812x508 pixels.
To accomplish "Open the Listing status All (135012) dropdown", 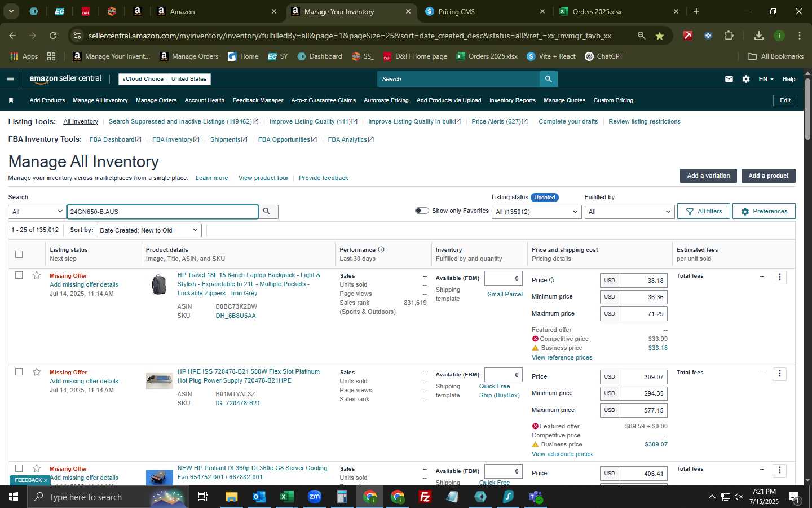I will click(536, 212).
